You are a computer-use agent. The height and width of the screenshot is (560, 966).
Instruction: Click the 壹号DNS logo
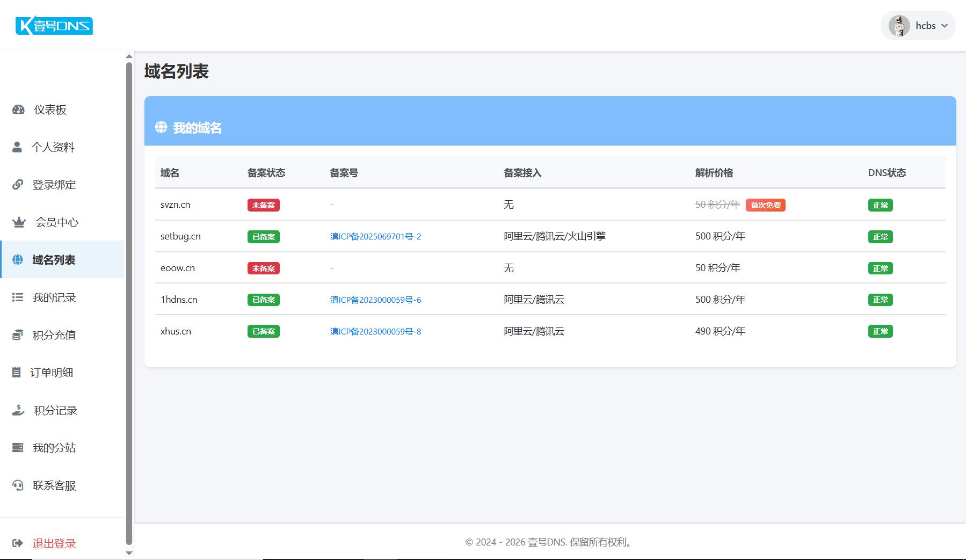pyautogui.click(x=54, y=26)
